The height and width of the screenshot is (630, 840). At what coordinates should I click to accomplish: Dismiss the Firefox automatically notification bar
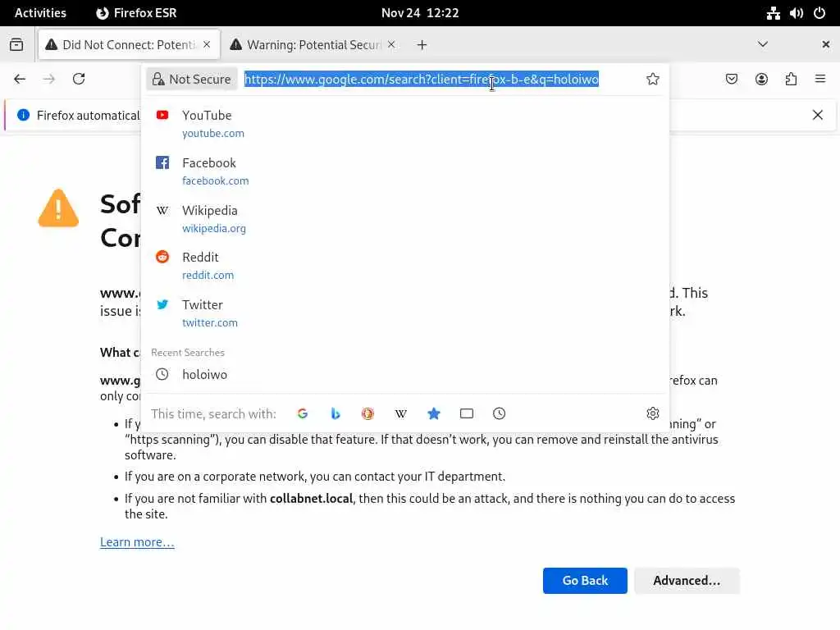[x=818, y=115]
